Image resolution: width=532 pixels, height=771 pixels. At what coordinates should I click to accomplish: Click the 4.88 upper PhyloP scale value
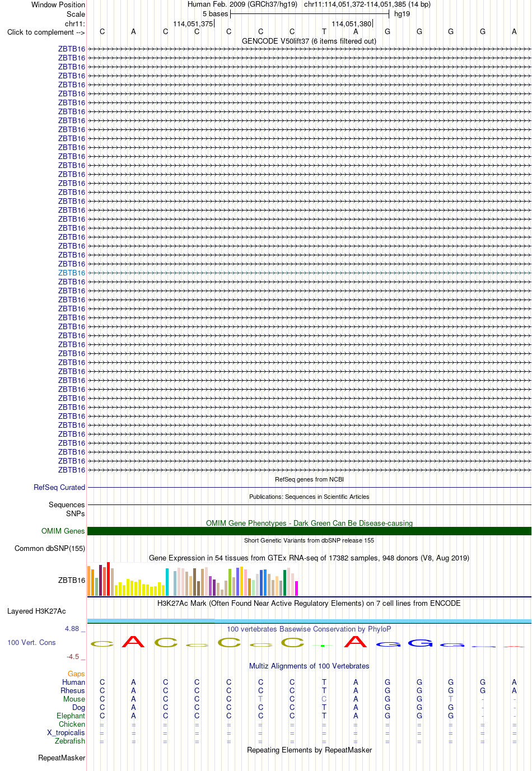[72, 629]
